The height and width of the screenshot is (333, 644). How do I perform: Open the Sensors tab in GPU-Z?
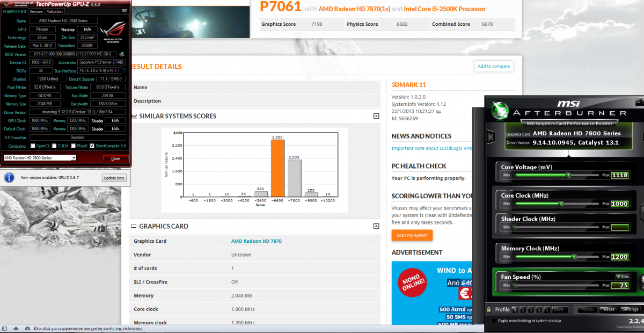[36, 11]
